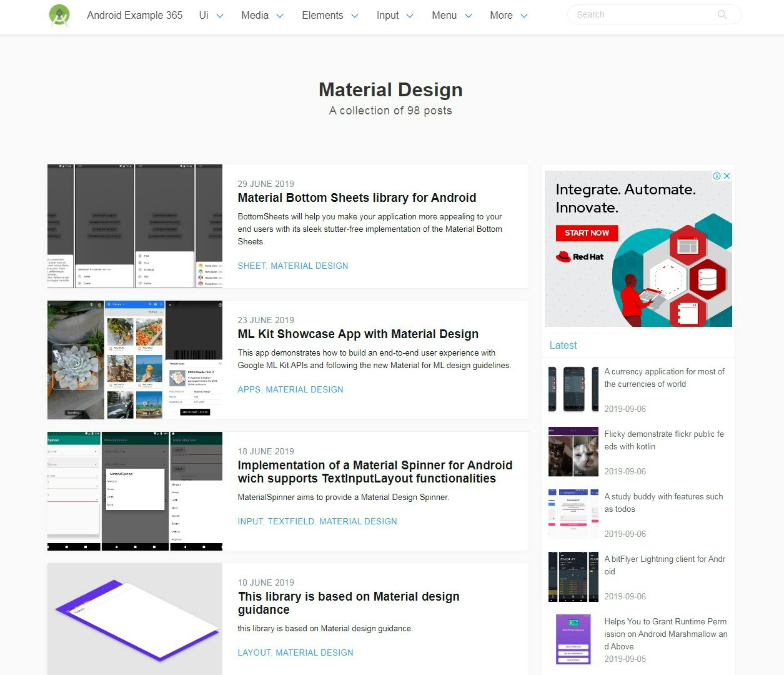Expand the Ui navigation dropdown
784x675 pixels.
[206, 16]
